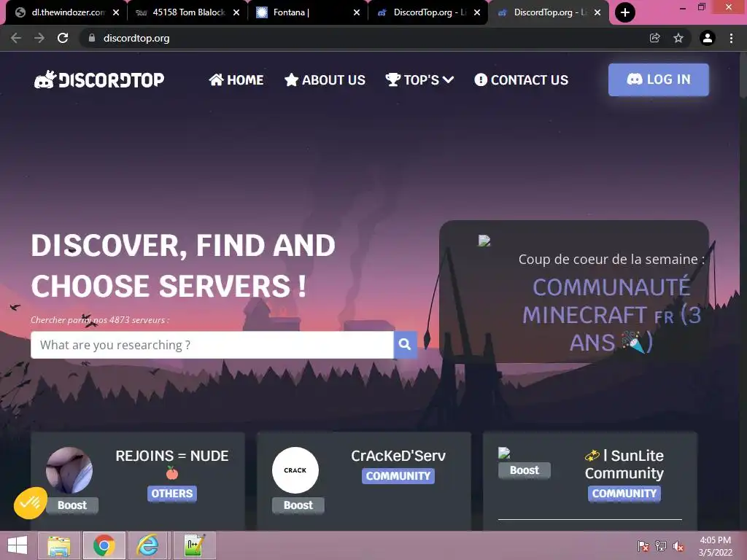The width and height of the screenshot is (747, 560).
Task: Click Community tag under CrAcKeD'Serv
Action: tap(398, 475)
